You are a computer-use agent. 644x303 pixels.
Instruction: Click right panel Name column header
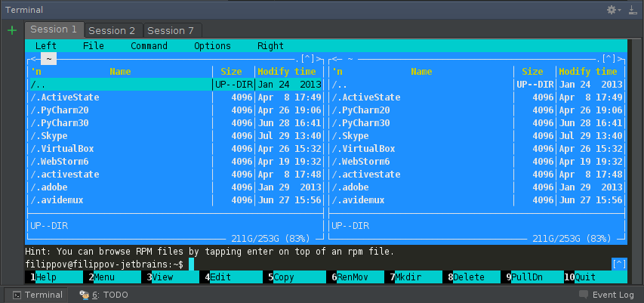[421, 72]
